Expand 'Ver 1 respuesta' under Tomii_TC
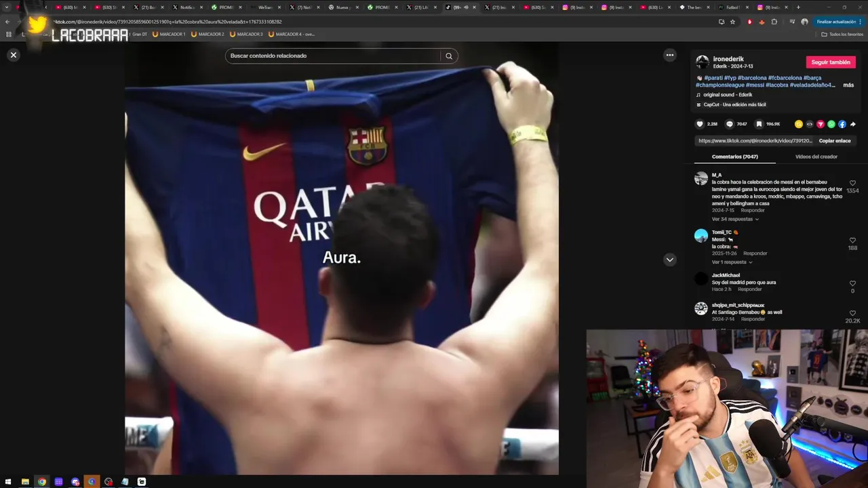This screenshot has width=868, height=488. [732, 262]
